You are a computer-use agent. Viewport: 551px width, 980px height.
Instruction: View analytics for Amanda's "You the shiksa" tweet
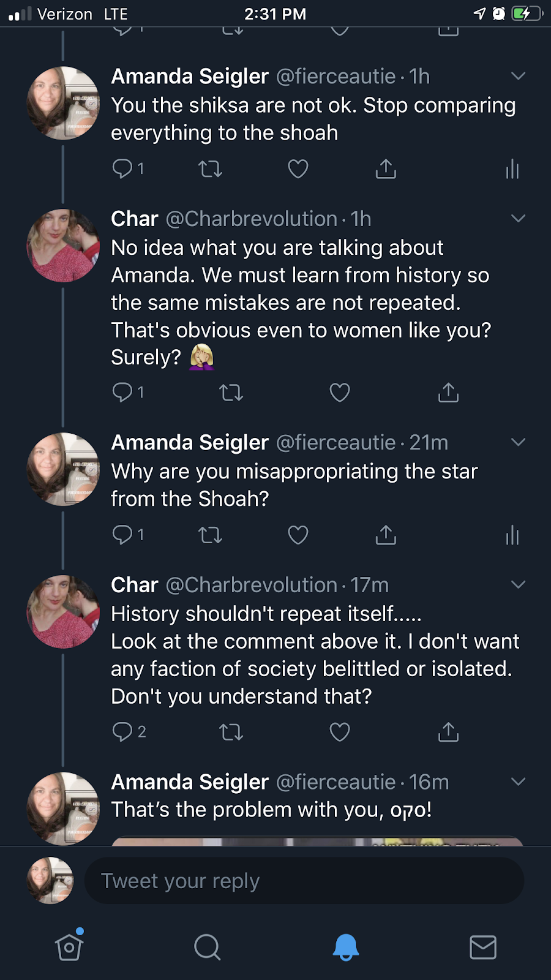click(x=512, y=169)
